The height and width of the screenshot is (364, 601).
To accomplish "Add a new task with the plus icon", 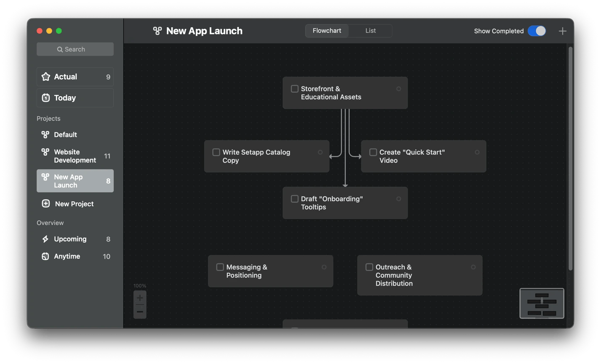I will coord(562,31).
